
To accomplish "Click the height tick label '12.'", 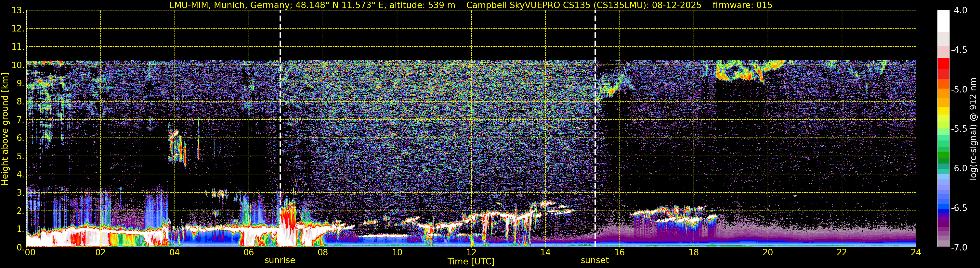I will [18, 29].
